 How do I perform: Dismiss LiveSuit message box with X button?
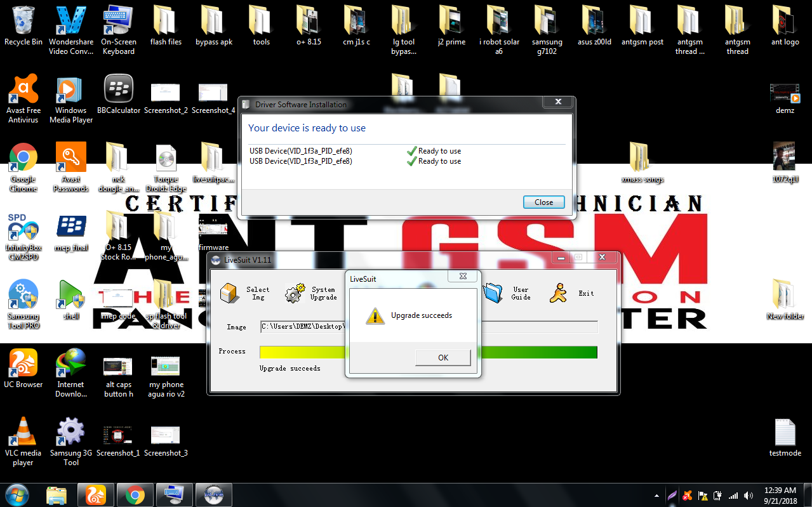coord(462,276)
